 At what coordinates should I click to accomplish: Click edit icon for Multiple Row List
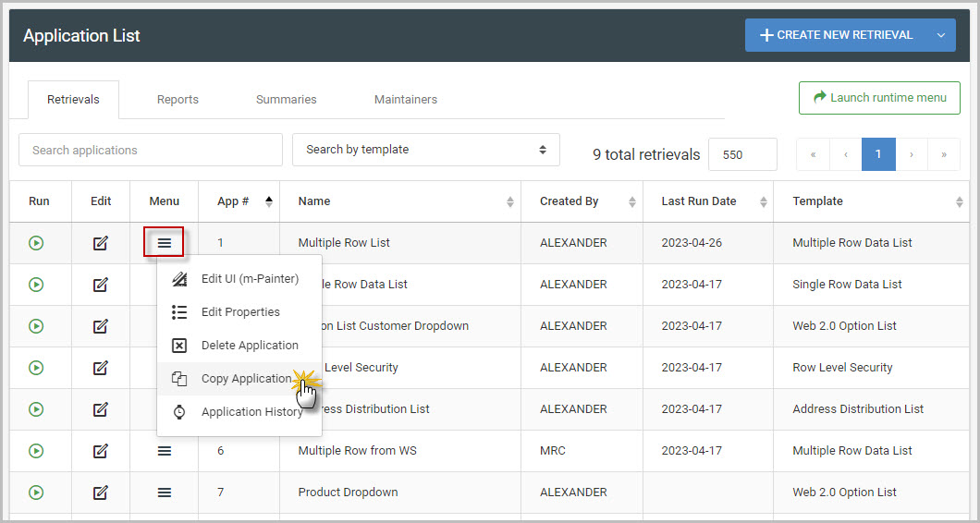(101, 243)
